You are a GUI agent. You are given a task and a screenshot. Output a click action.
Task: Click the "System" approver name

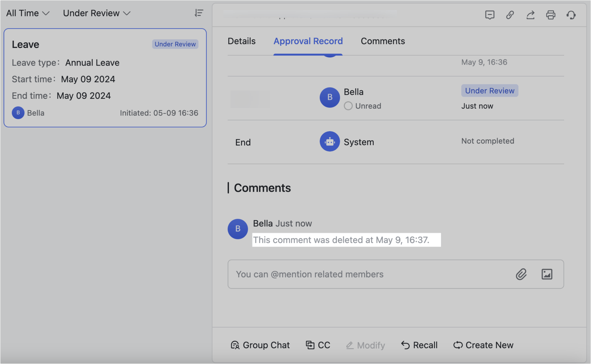[359, 142]
